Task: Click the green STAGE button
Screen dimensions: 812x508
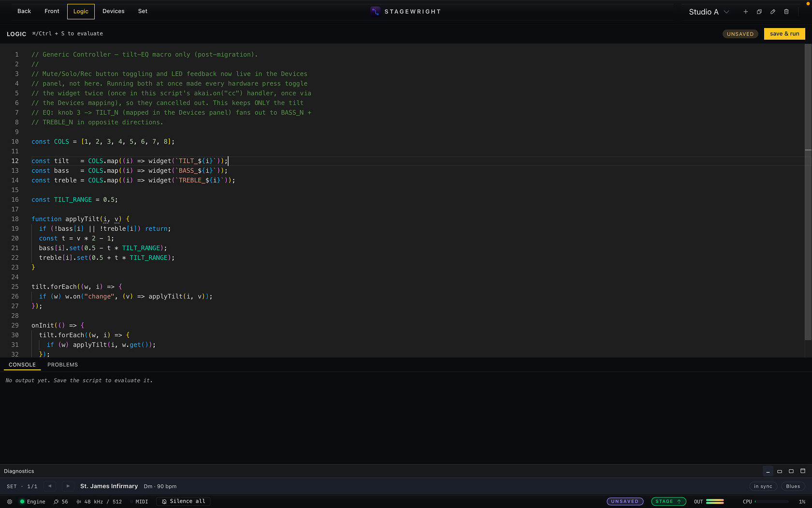Action: [x=668, y=502]
